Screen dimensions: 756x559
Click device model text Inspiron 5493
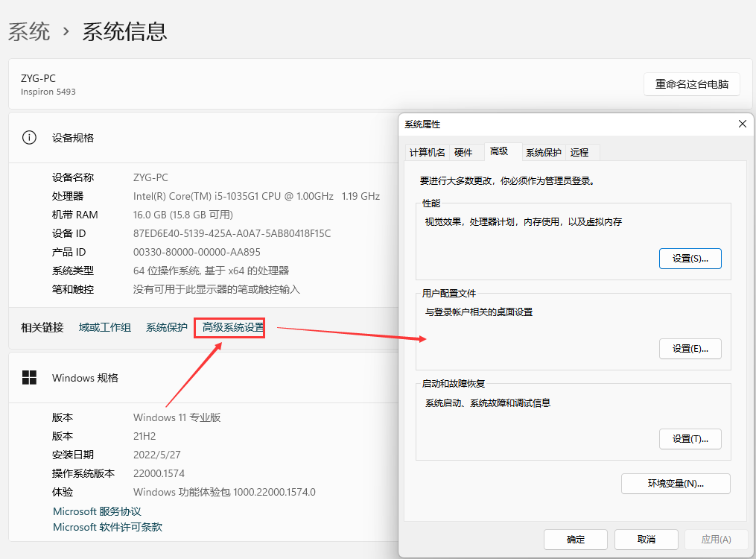point(48,92)
